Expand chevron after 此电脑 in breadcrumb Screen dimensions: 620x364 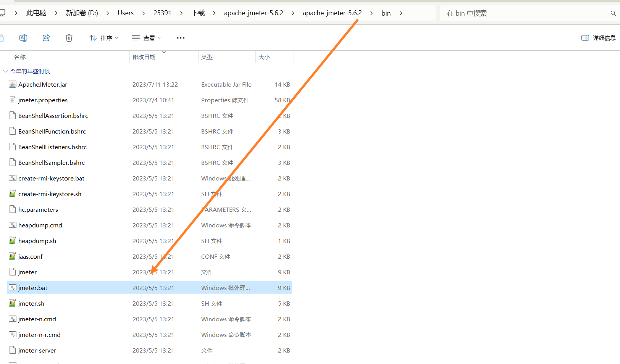(56, 13)
